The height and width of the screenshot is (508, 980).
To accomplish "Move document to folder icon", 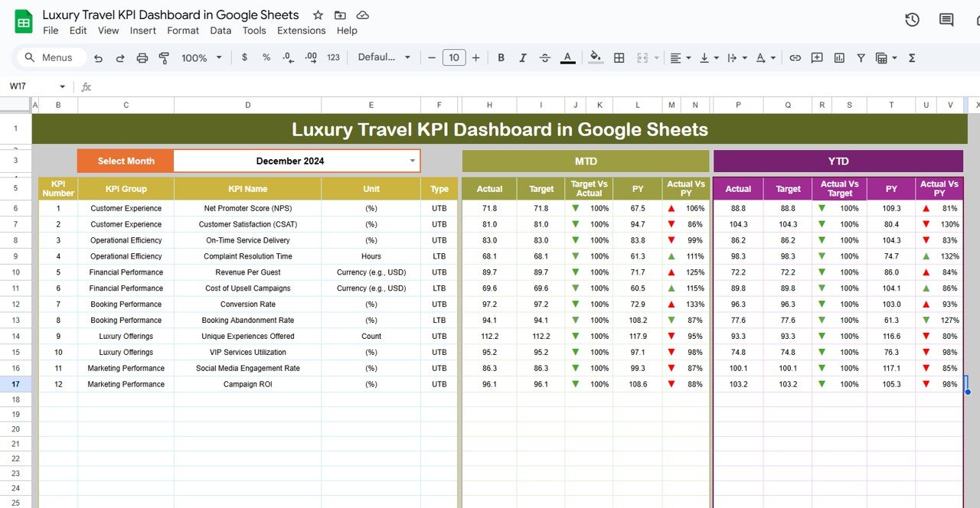I will coord(340,15).
